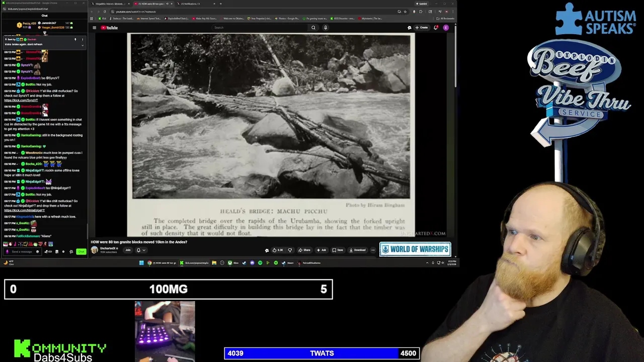Open the kick.com/NinjaEdgeYT link in chat

click(24, 210)
